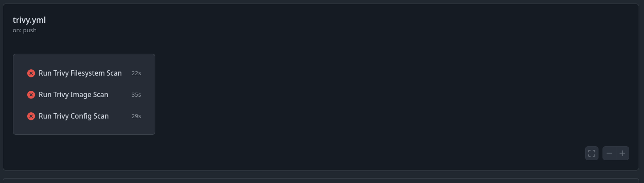Click the 22s duration of Filesystem Scan
The image size is (644, 183).
click(136, 73)
